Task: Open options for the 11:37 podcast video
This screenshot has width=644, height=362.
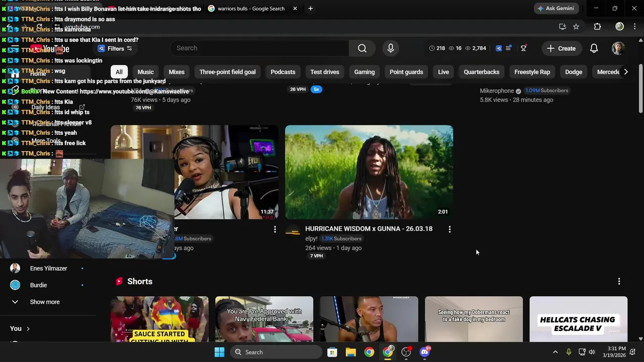Action: click(275, 229)
